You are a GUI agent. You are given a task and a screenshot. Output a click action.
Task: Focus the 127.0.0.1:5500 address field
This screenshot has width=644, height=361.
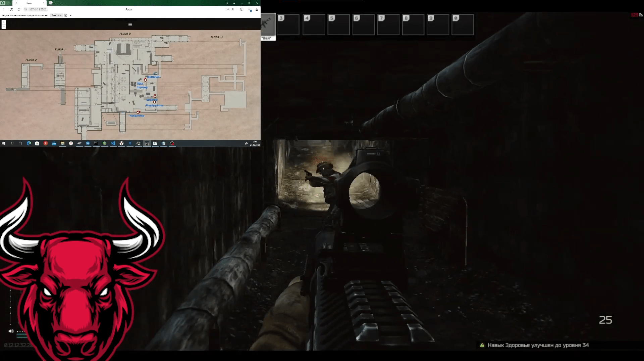coord(38,9)
